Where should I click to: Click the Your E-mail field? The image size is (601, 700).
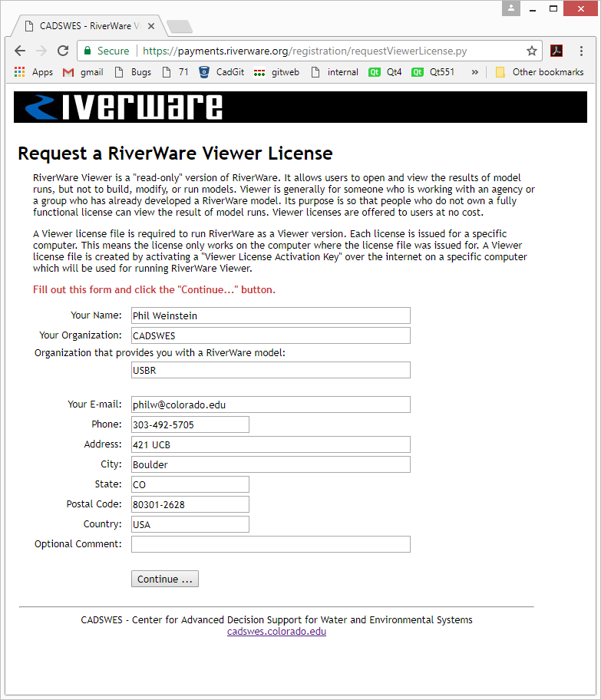click(x=271, y=404)
